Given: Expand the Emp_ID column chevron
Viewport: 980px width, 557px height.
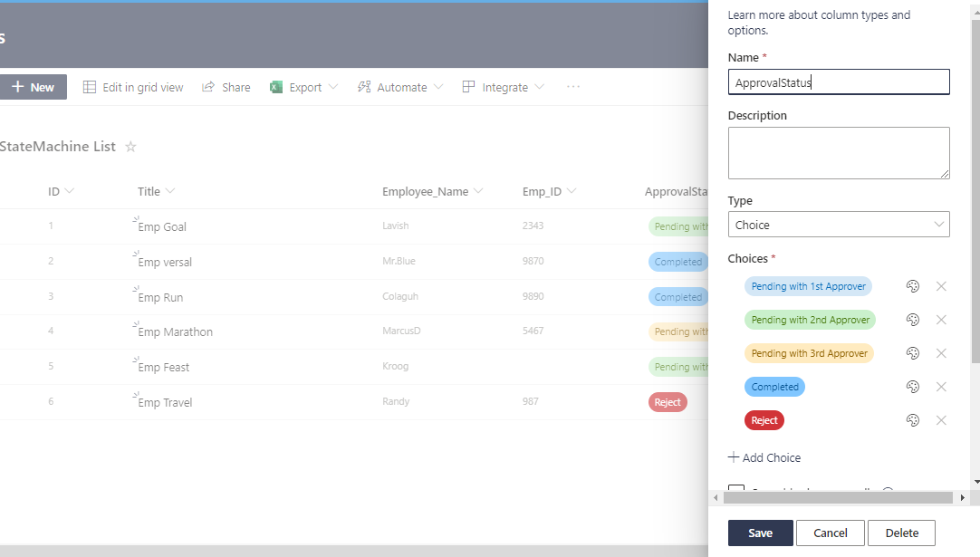Looking at the screenshot, I should (x=571, y=191).
